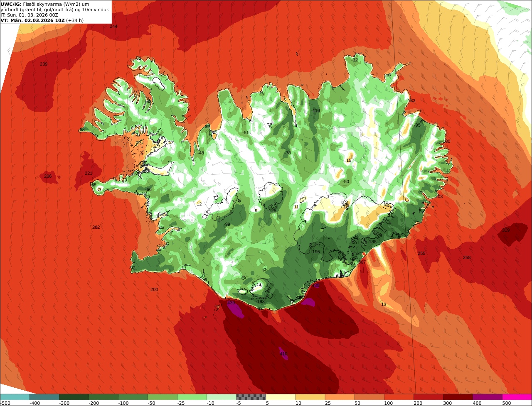Viewport: 532px width, 406px height.
Task: Click the checkered -5 to 5 legend swatch
Action: coord(251,397)
